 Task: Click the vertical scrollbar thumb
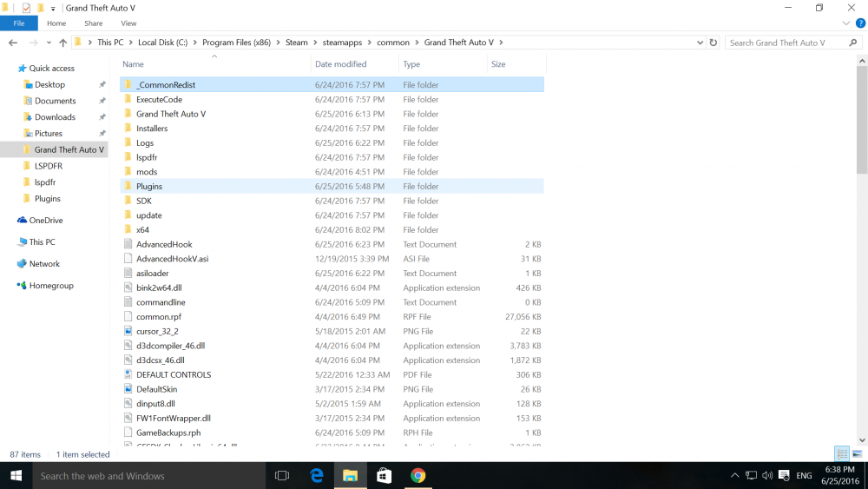tap(862, 121)
